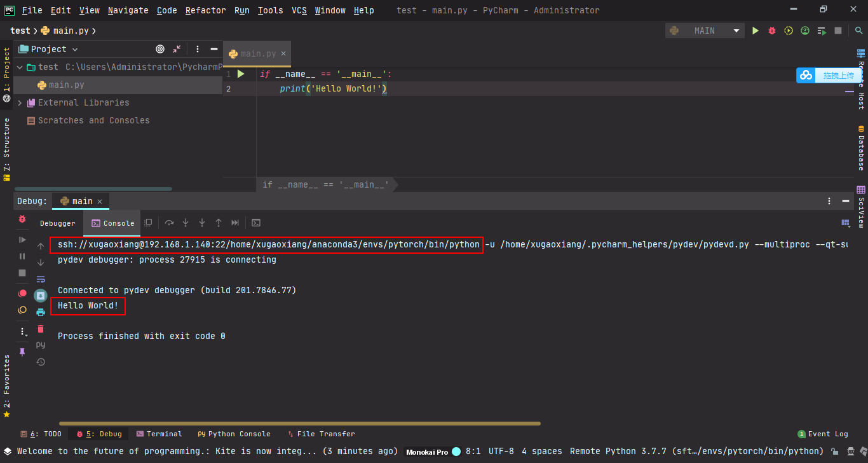Stop the process from the top toolbar
868x463 pixels.
(x=838, y=31)
